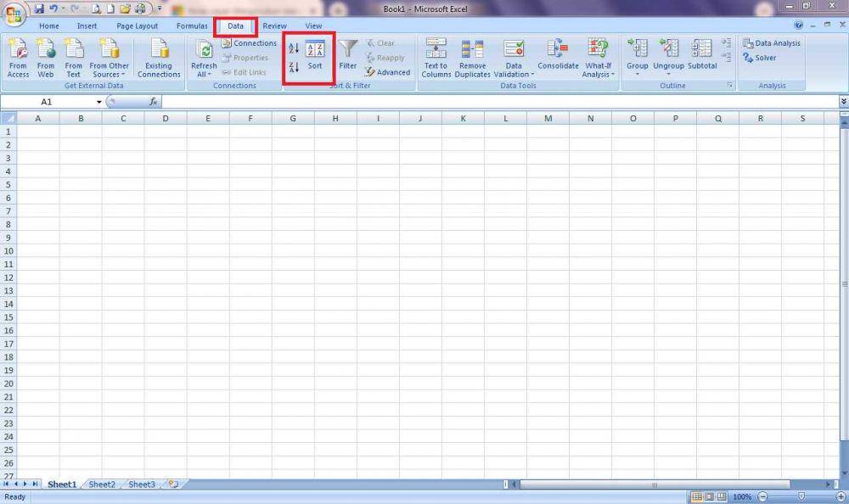Select row 10 header
Screen dimensions: 849x504
(x=8, y=251)
